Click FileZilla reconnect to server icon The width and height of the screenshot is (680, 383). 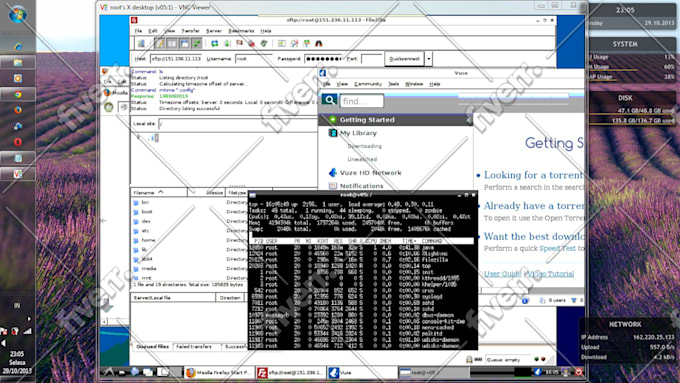coord(264,43)
